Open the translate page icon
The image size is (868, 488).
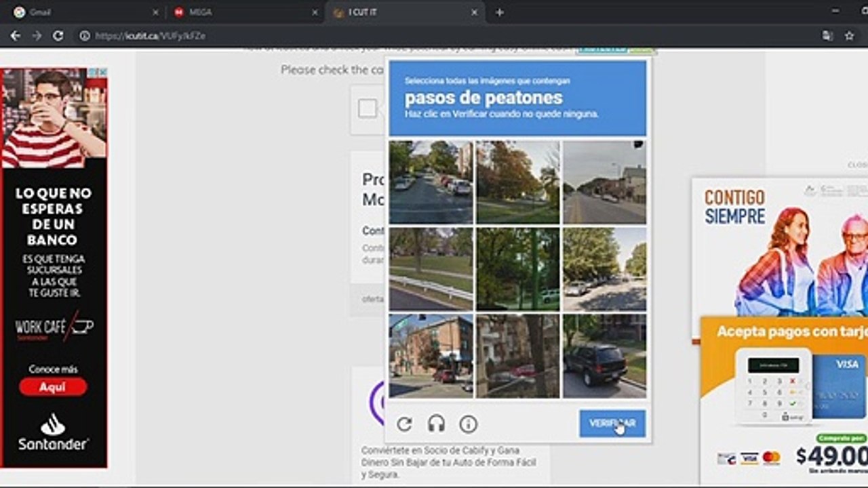(x=827, y=36)
